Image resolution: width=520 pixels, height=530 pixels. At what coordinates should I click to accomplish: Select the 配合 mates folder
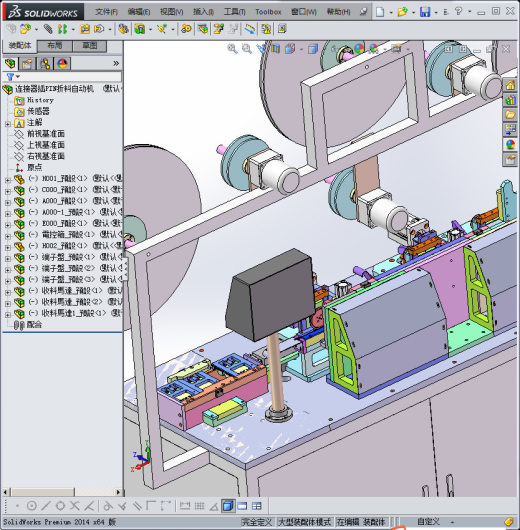point(34,325)
